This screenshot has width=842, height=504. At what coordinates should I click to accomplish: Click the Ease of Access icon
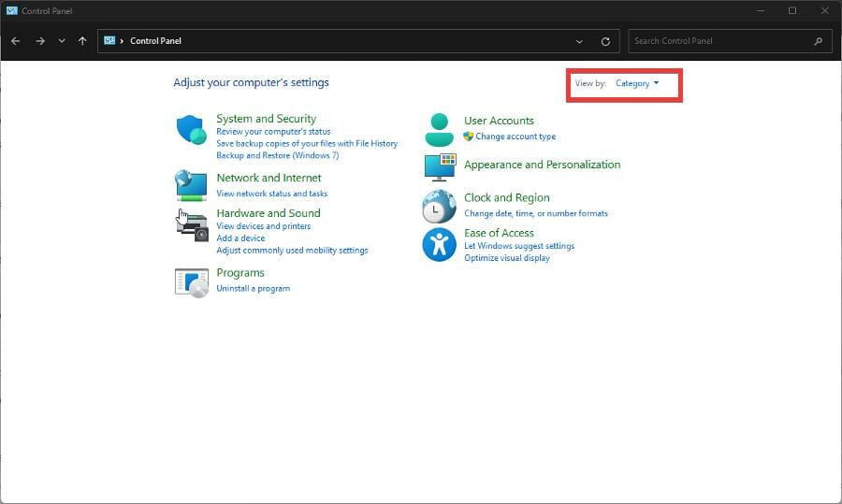[439, 244]
